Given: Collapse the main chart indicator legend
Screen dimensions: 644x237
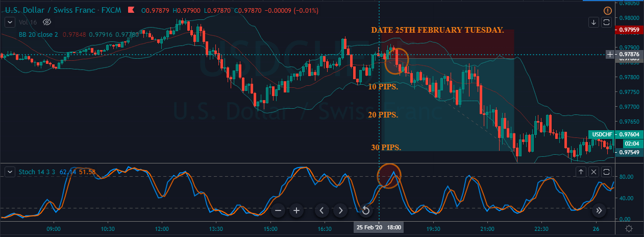Looking at the screenshot, I should tap(10, 22).
